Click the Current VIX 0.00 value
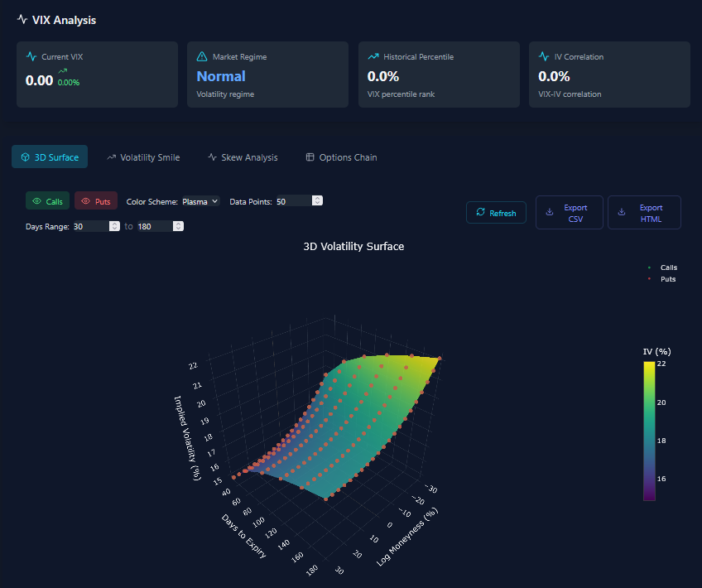Image resolution: width=702 pixels, height=588 pixels. click(x=40, y=80)
